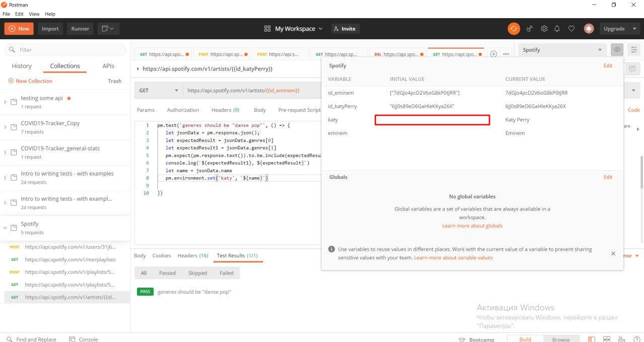Viewport: 644px width, 342px height.
Task: Open the Console from the status bar
Action: coord(83,339)
